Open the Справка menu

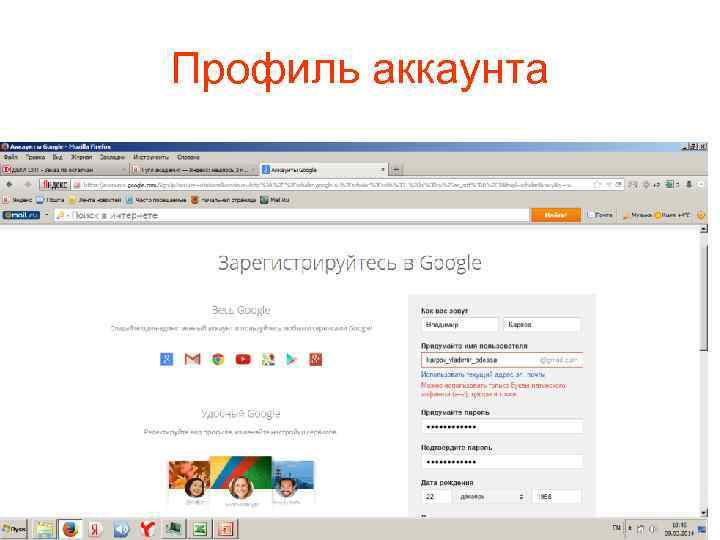(x=188, y=157)
